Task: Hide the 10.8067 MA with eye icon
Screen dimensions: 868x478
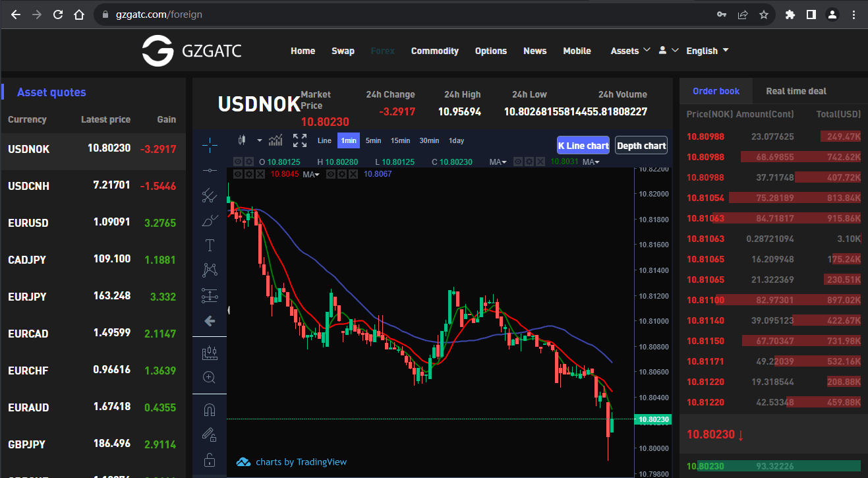Action: point(330,174)
